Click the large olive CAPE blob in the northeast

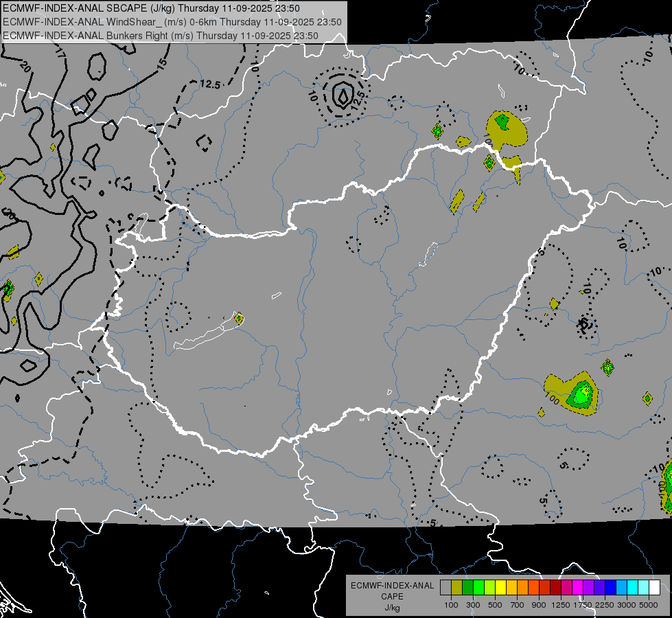[507, 128]
